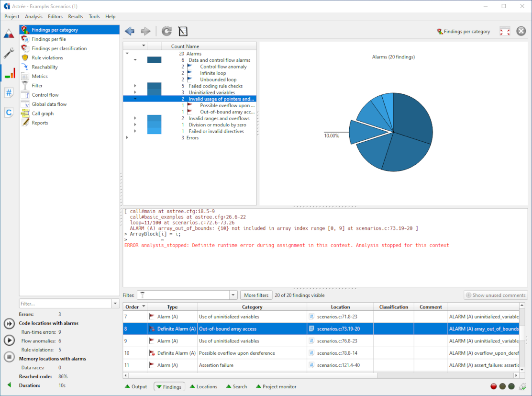Sort findings by Order column header
Image resolution: width=532 pixels, height=396 pixels.
(135, 306)
